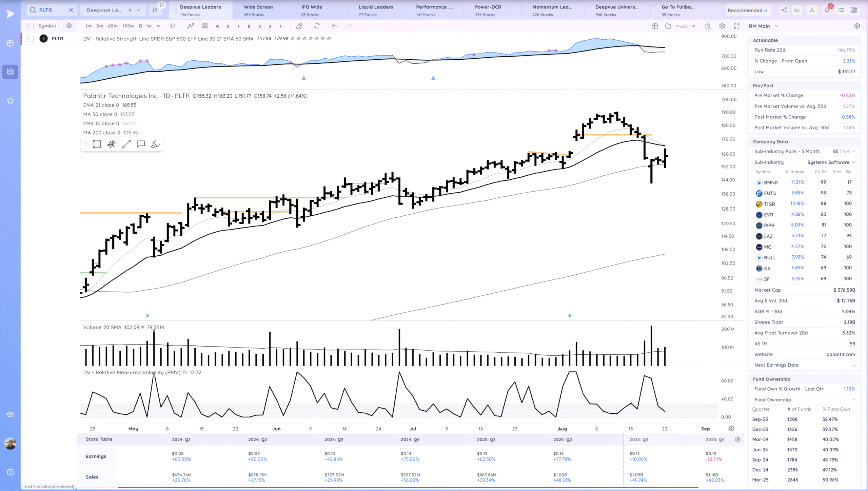The width and height of the screenshot is (868, 491).
Task: Toggle the T marker circle button
Action: 281,26
